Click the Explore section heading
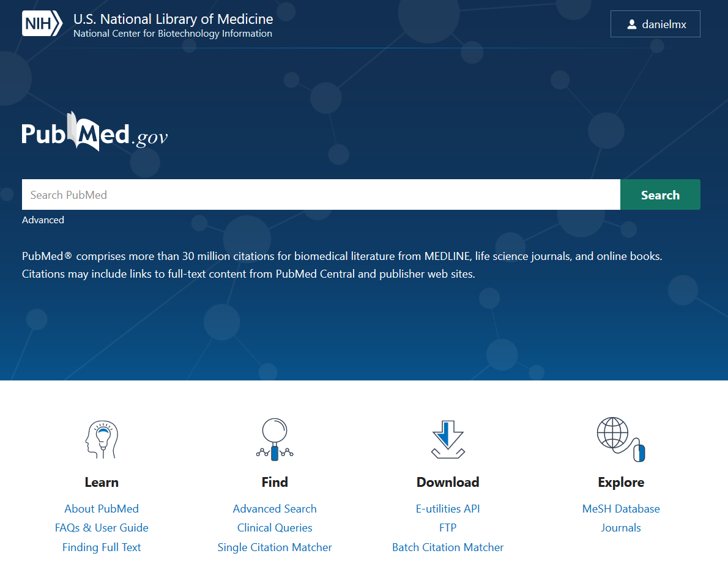This screenshot has width=728, height=578. [x=621, y=483]
